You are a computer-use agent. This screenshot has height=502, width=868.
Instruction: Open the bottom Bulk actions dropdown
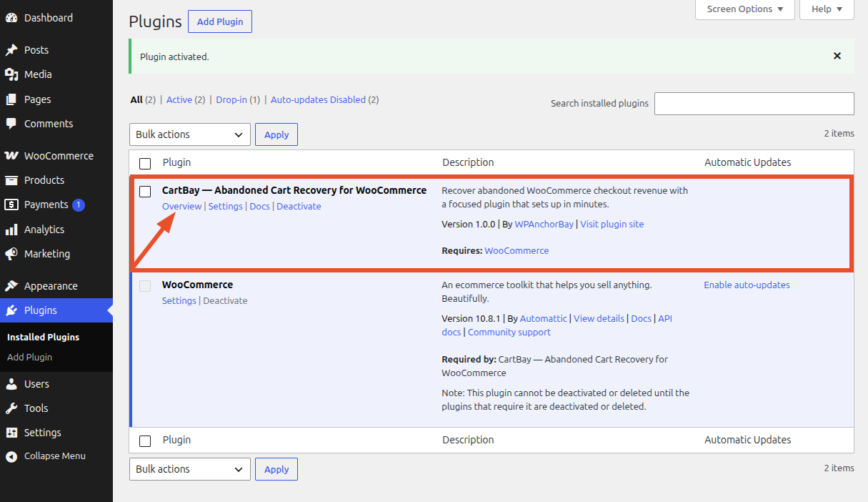pyautogui.click(x=190, y=469)
